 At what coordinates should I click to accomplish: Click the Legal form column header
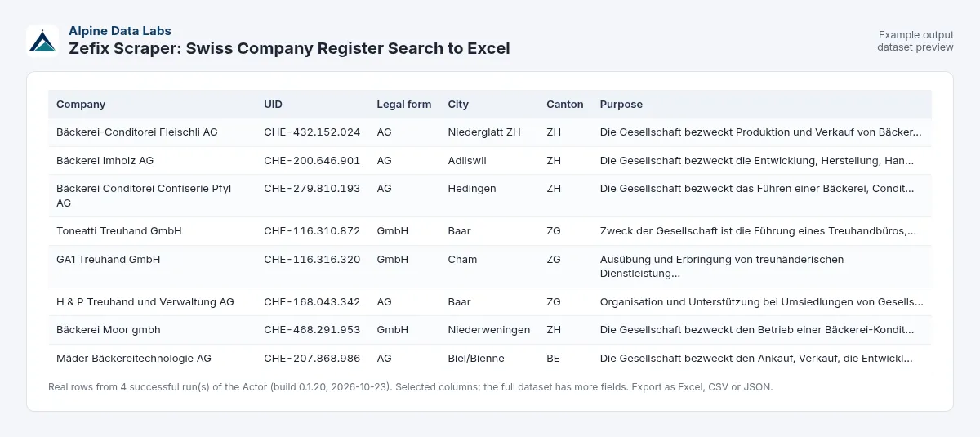click(403, 105)
